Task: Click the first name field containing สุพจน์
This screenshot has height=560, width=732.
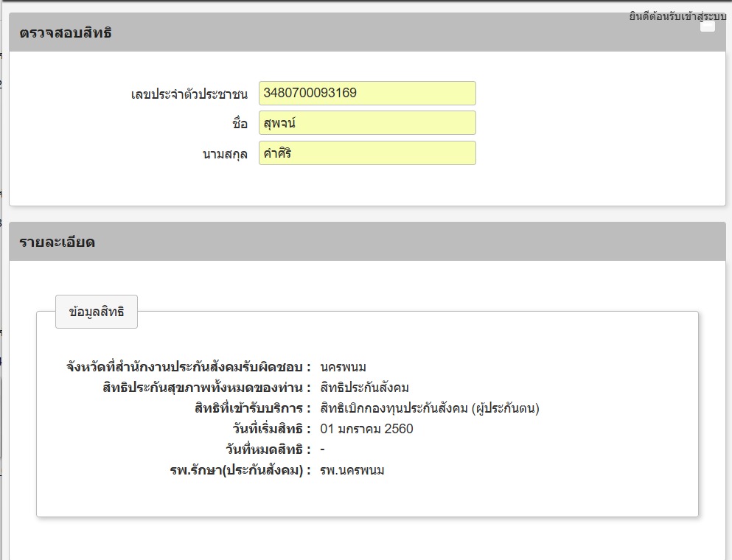Action: [x=367, y=123]
